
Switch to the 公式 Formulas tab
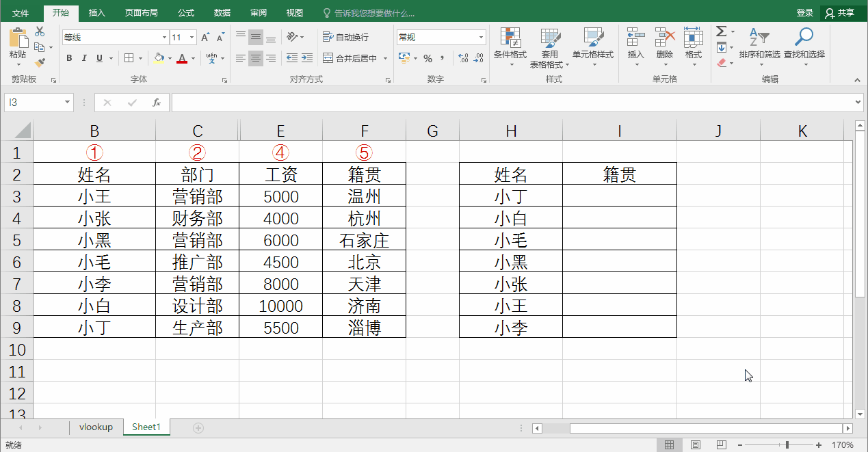coord(186,13)
